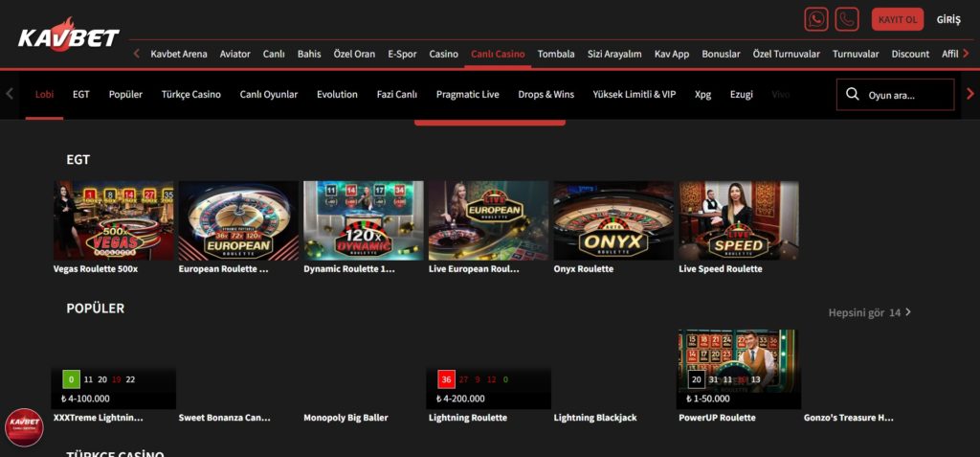Screen dimensions: 980x457
Task: Click Vegas Roulette 500x title text
Action: click(96, 268)
